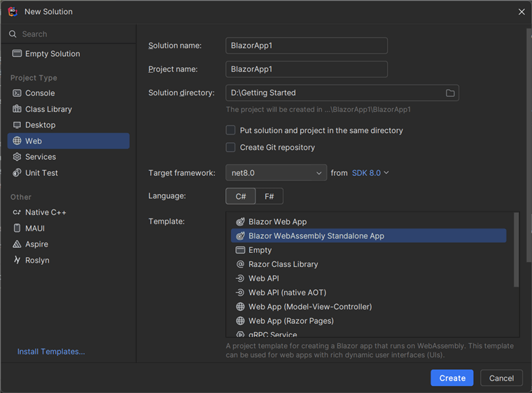Switch language to F#
Image resolution: width=532 pixels, height=393 pixels.
(269, 196)
